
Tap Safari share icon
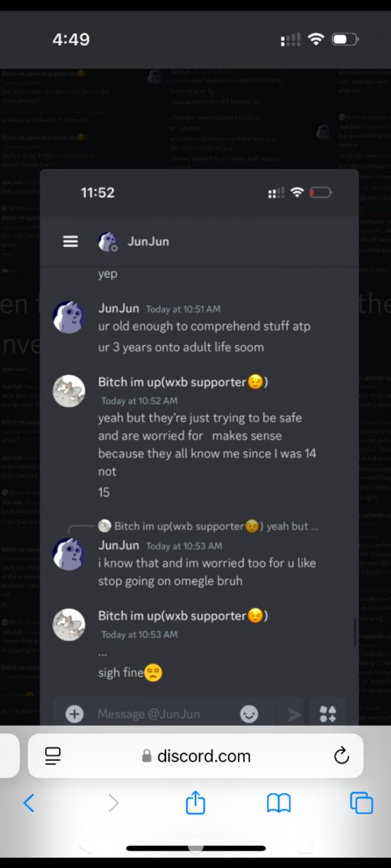click(195, 803)
